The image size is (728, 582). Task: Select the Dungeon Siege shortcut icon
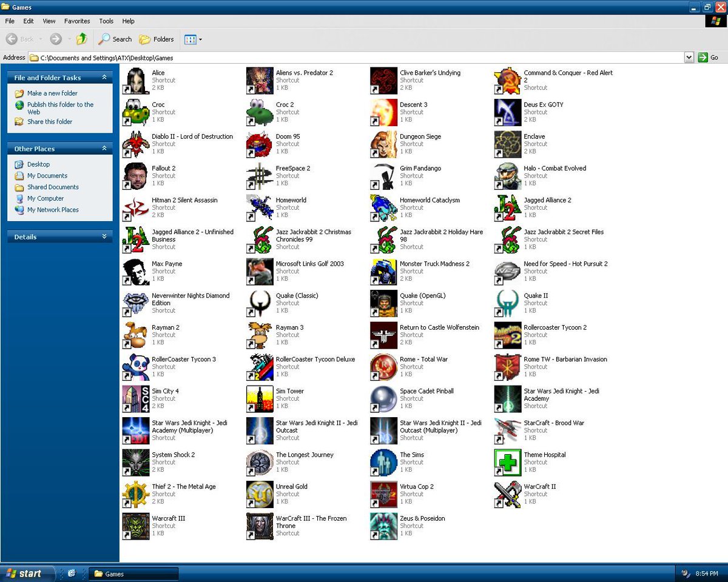click(x=384, y=144)
